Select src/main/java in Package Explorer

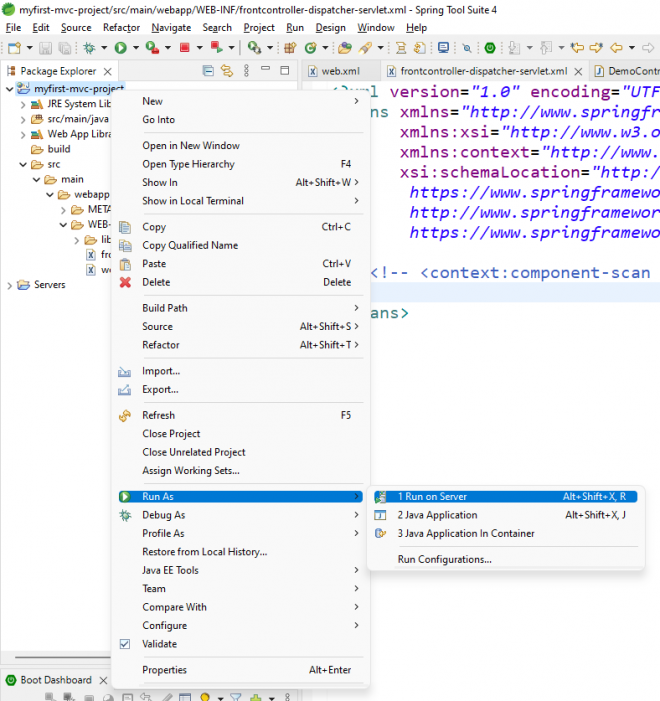point(78,119)
